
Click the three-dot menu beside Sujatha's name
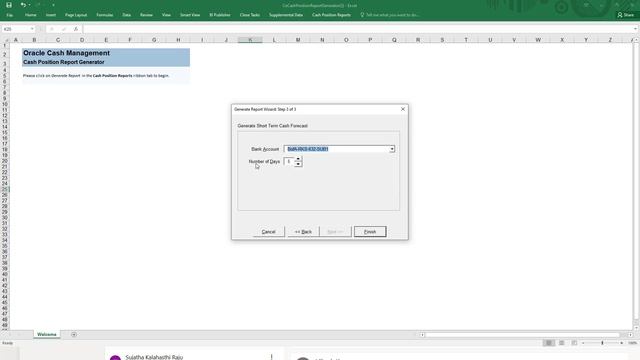click(271, 357)
